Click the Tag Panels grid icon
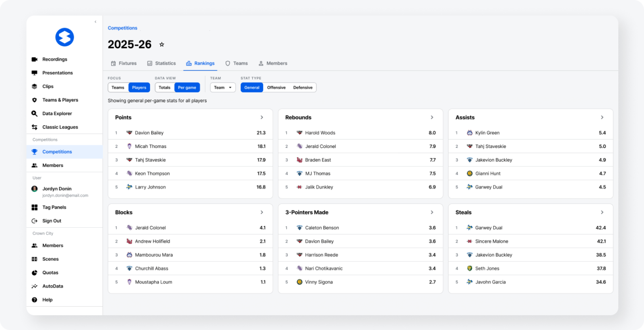644x330 pixels. pyautogui.click(x=35, y=207)
